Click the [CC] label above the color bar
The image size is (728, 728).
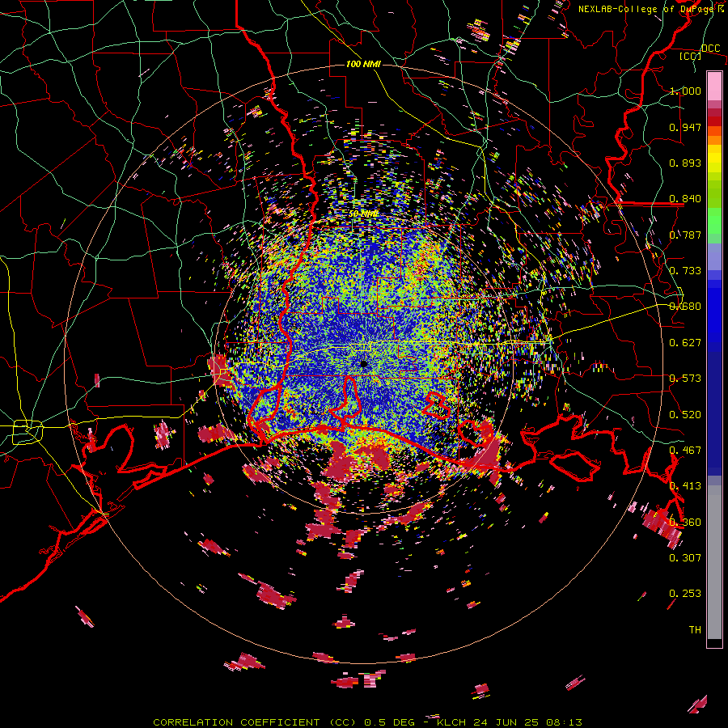[691, 56]
